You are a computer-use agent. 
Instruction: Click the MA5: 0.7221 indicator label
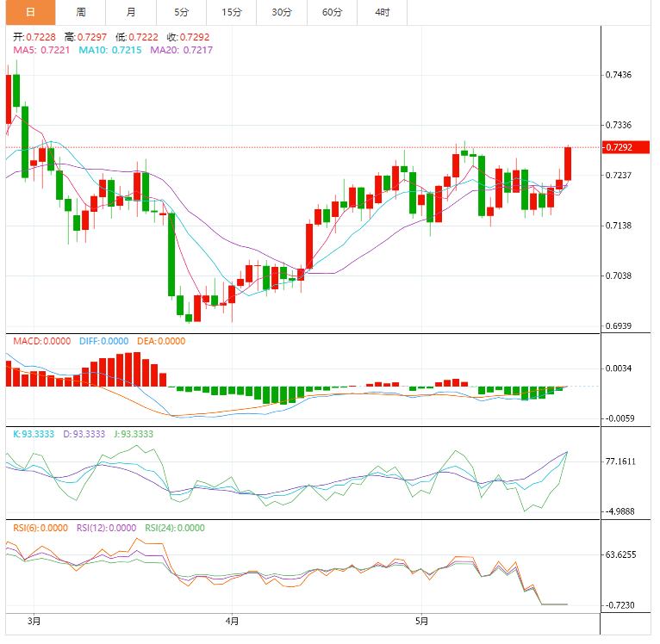[41, 50]
